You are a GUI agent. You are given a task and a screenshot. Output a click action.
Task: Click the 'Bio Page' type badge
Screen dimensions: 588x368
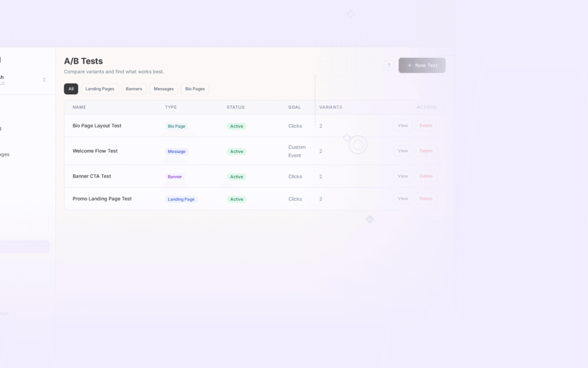click(176, 126)
